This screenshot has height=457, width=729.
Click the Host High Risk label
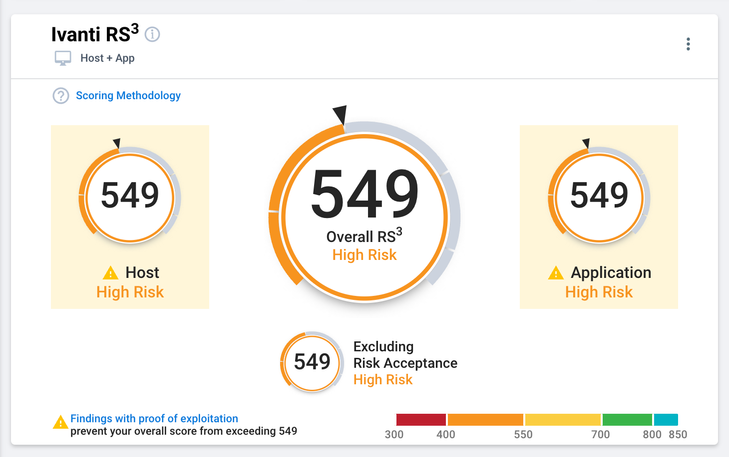130,292
